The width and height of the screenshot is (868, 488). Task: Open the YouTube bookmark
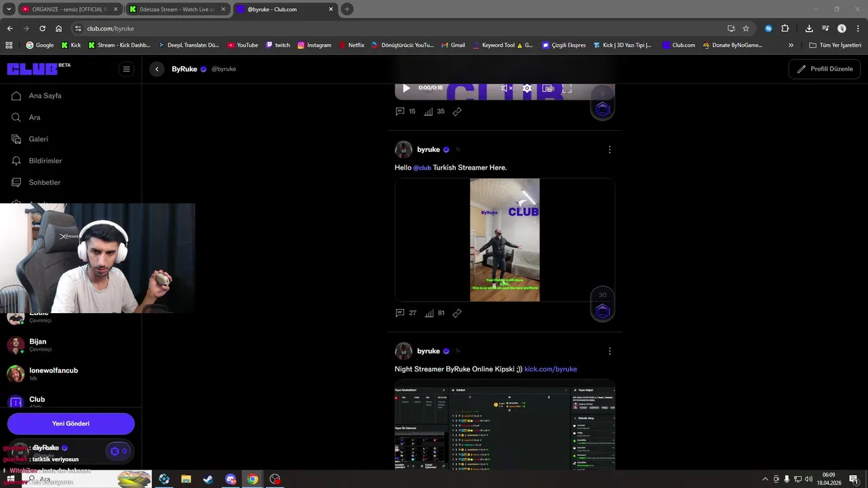point(243,45)
